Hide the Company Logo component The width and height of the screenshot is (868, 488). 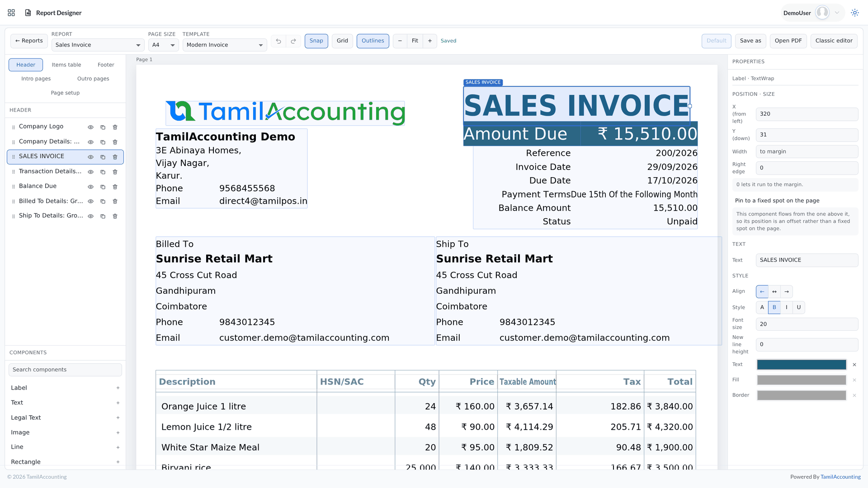pyautogui.click(x=90, y=127)
